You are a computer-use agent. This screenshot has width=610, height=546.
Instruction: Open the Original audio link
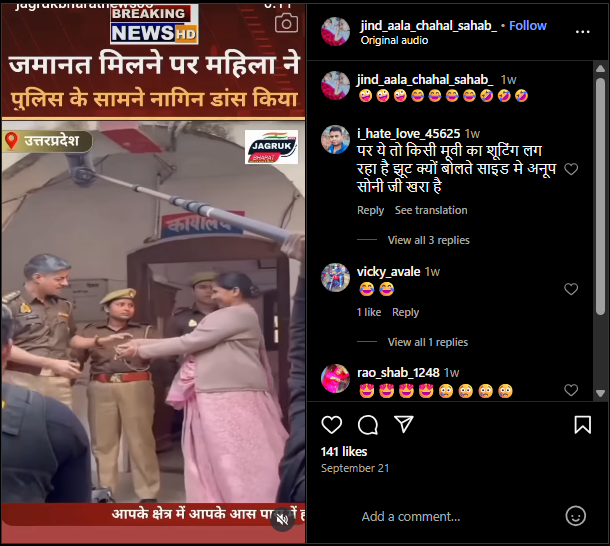(x=394, y=40)
